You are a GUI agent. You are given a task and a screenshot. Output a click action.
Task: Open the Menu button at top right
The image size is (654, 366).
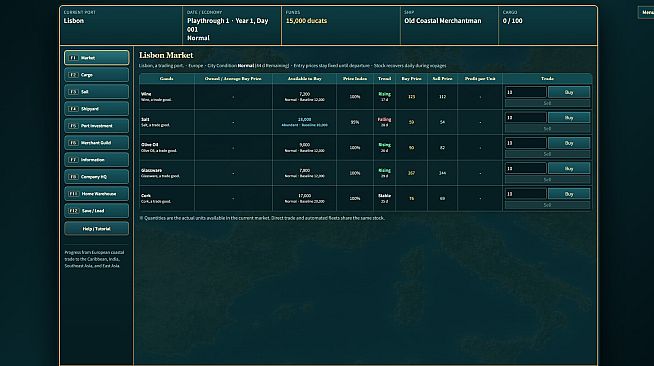[646, 13]
